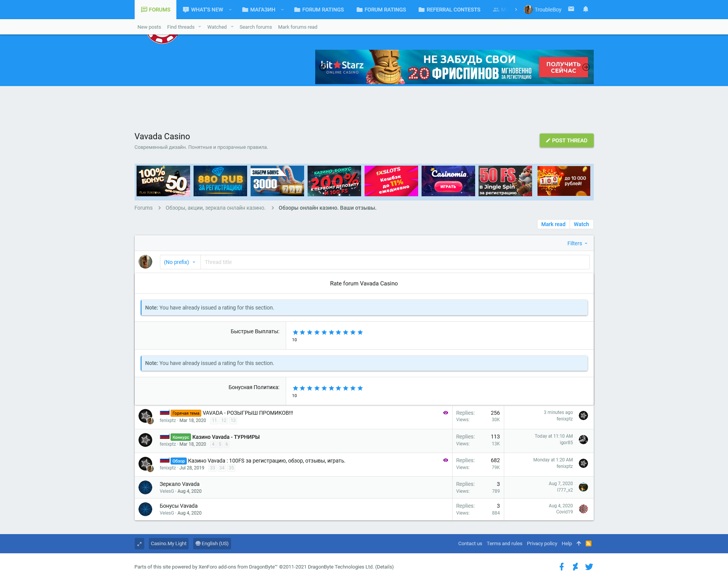
Task: Open page 35 of 100FS review thread
Action: tap(231, 468)
